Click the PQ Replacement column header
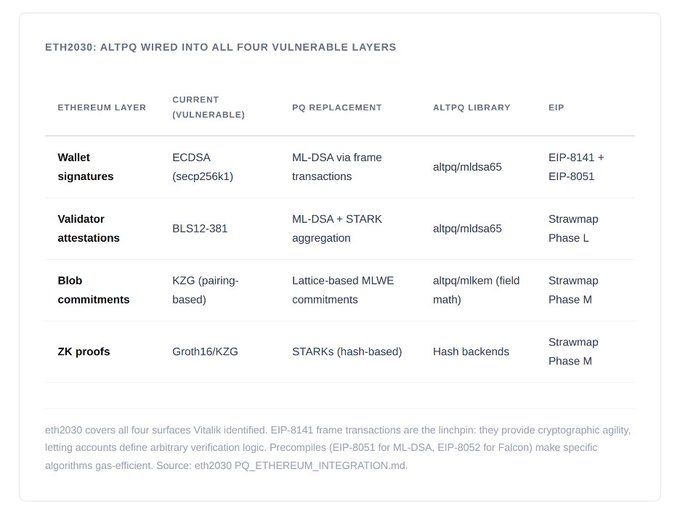The width and height of the screenshot is (680, 514). coord(337,107)
